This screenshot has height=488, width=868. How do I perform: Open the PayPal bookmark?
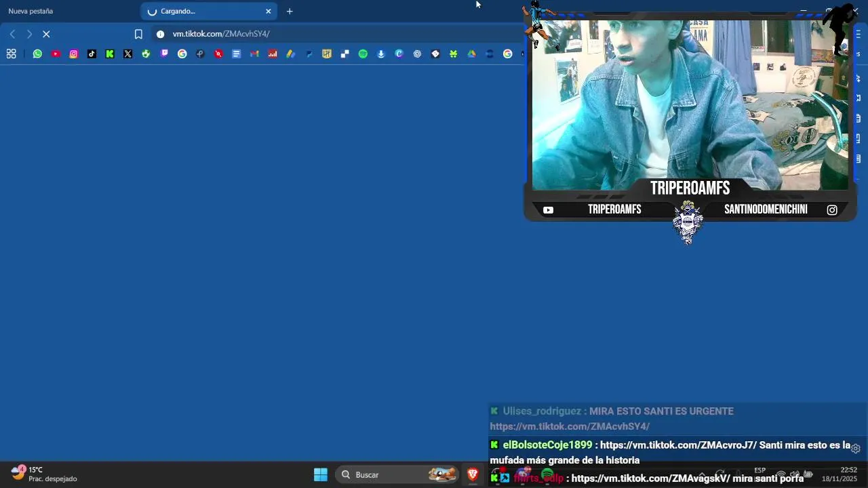pyautogui.click(x=309, y=54)
